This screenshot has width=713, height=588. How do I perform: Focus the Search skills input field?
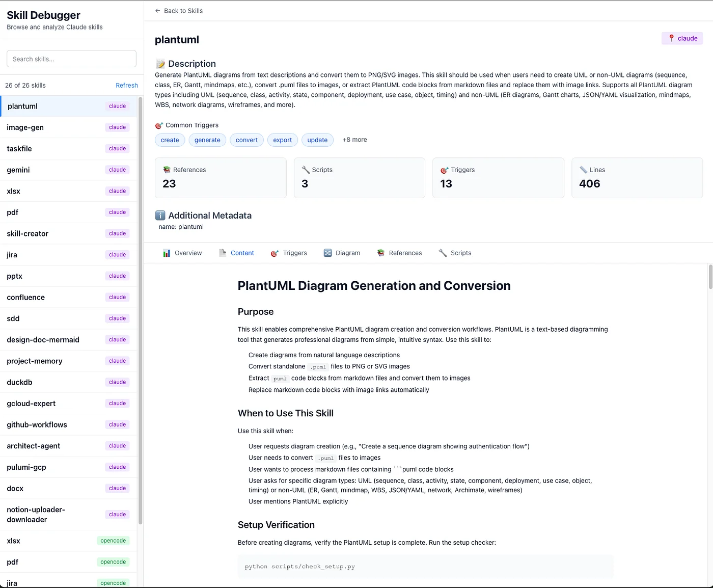tap(71, 59)
